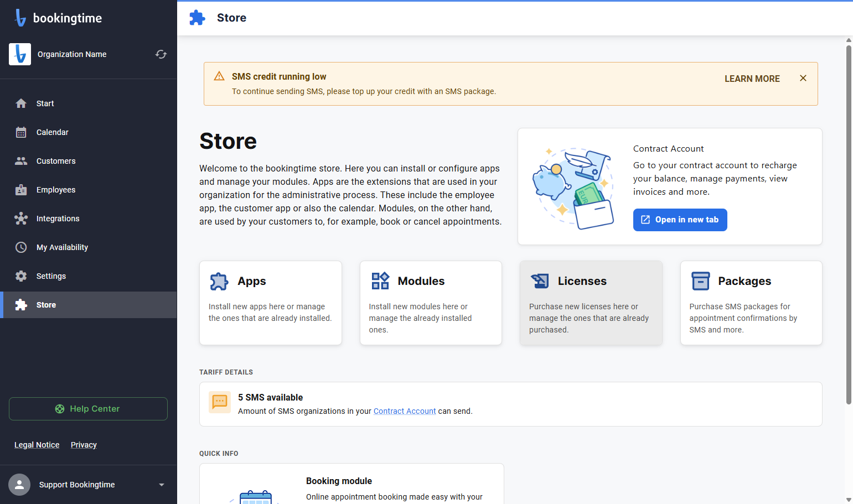Follow the Contract Account link
This screenshot has width=853, height=504.
click(x=405, y=411)
